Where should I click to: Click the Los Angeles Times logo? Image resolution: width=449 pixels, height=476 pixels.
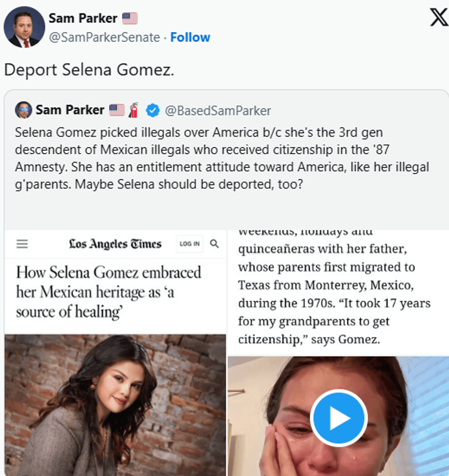[x=115, y=244]
